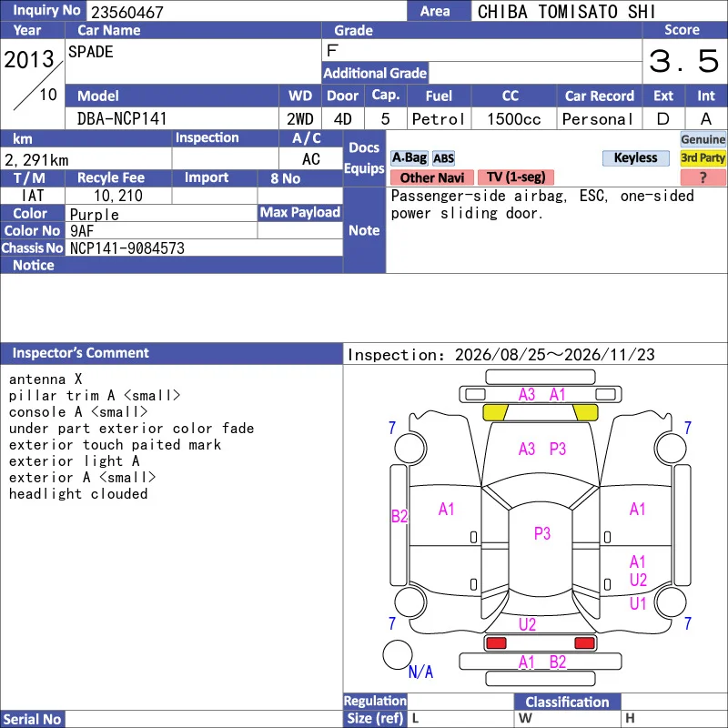Image resolution: width=728 pixels, height=728 pixels.
Task: Click the Additional Grade label
Action: [x=375, y=73]
